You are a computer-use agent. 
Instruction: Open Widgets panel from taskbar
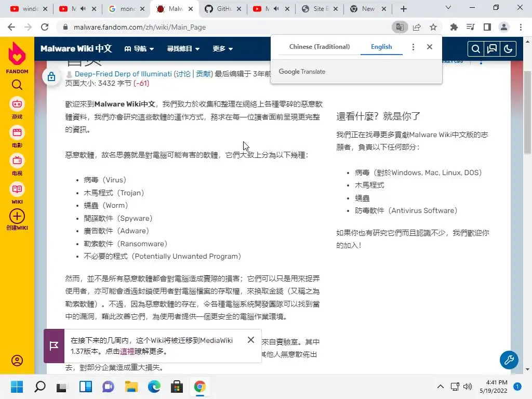click(x=86, y=387)
